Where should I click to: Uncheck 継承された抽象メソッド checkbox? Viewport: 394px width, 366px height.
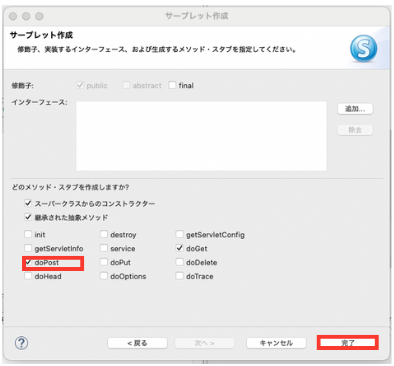(x=28, y=217)
